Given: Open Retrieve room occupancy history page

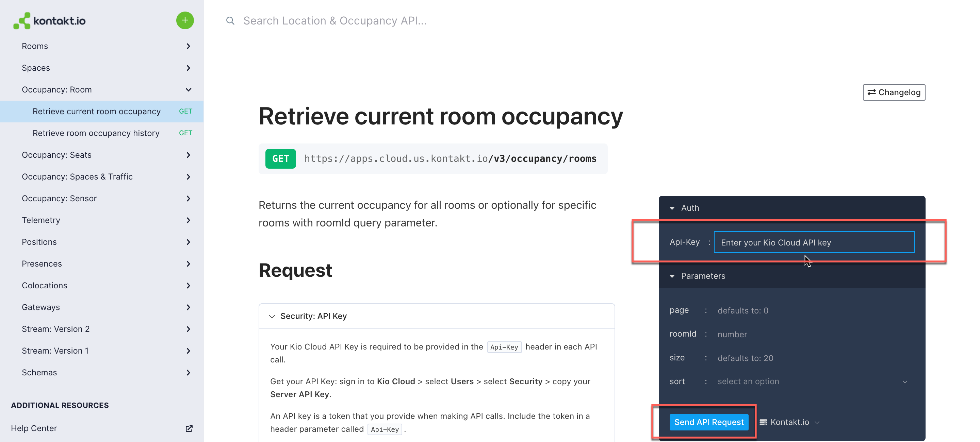Looking at the screenshot, I should pos(102,133).
